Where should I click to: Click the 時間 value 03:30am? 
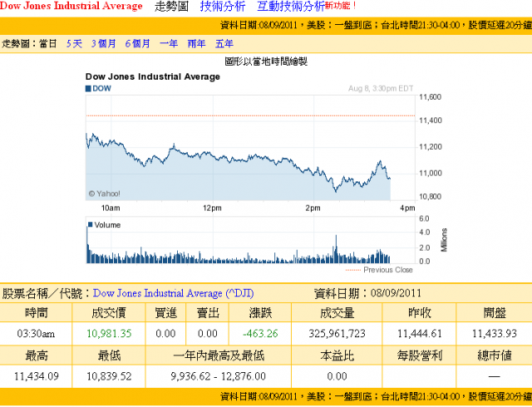(36, 334)
